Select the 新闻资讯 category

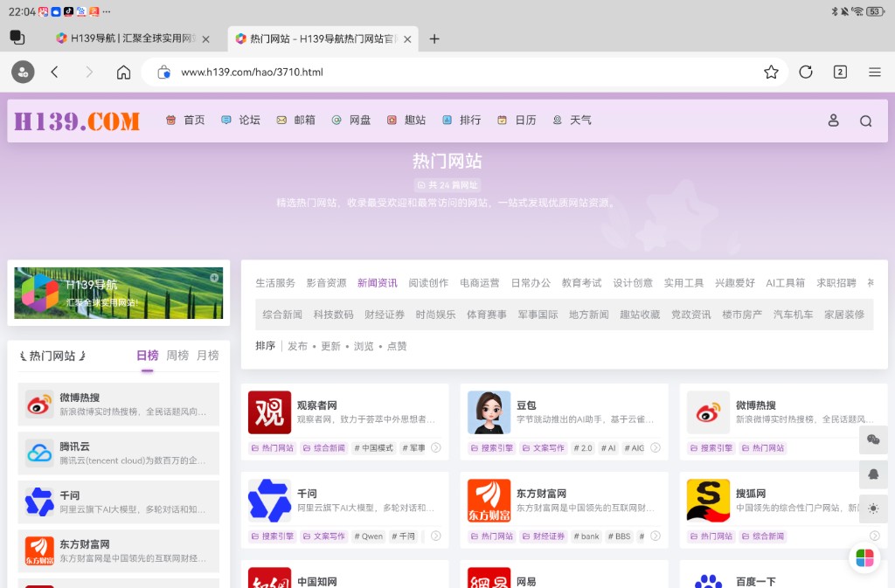pos(378,283)
